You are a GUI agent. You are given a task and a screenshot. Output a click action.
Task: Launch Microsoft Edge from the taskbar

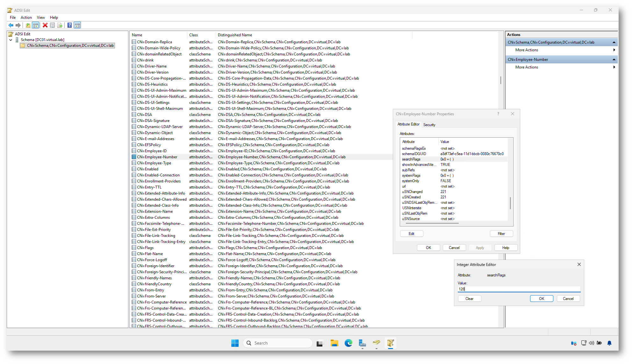click(348, 343)
